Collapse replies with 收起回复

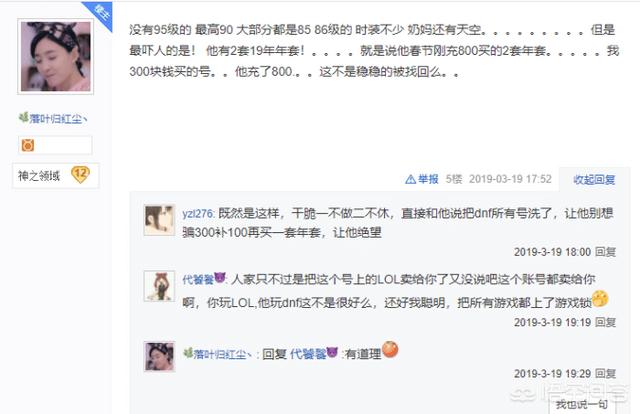[x=594, y=180]
